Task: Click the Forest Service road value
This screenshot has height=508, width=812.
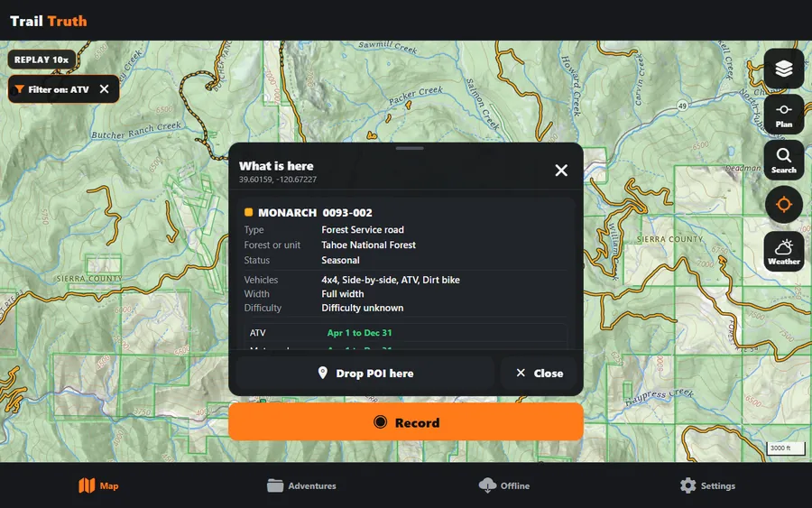Action: [363, 229]
